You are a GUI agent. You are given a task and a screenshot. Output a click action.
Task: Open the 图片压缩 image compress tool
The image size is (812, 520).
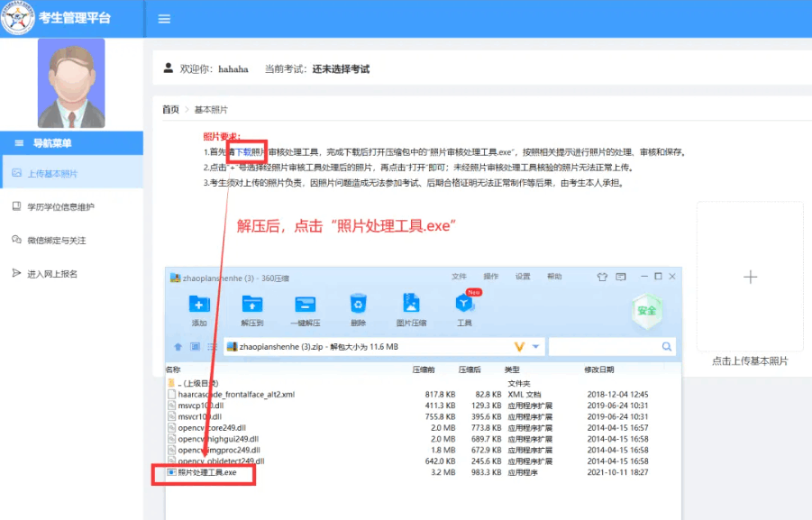coord(411,305)
